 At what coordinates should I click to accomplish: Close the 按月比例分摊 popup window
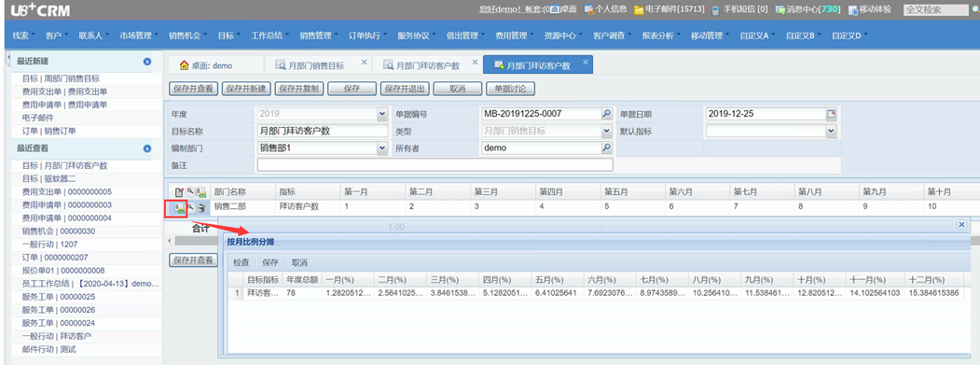(962, 224)
